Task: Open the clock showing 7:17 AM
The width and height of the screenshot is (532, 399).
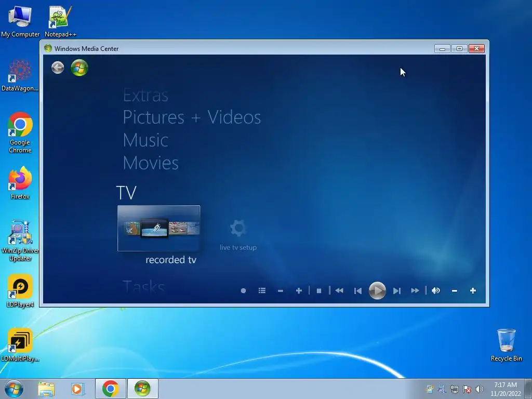Action: pyautogui.click(x=505, y=389)
